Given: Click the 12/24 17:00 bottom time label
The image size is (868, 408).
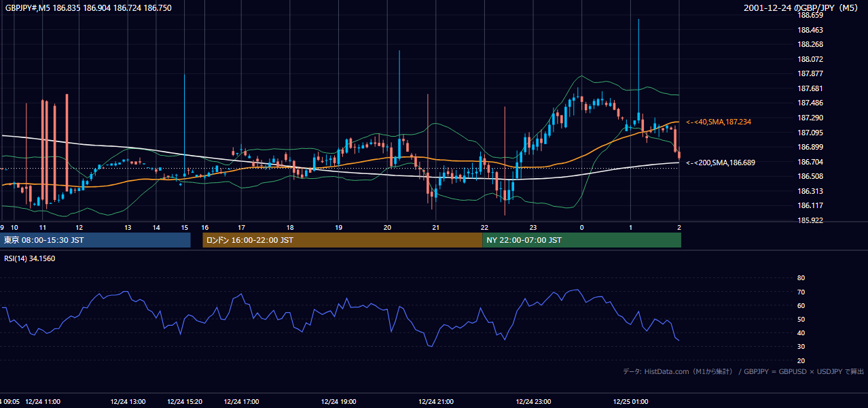Looking at the screenshot, I should click(241, 402).
